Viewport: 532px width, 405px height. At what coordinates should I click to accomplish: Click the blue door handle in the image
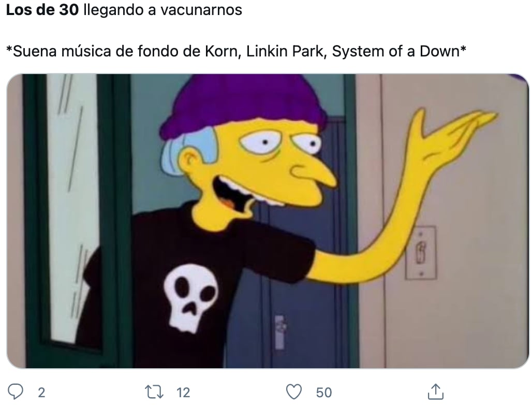(279, 332)
